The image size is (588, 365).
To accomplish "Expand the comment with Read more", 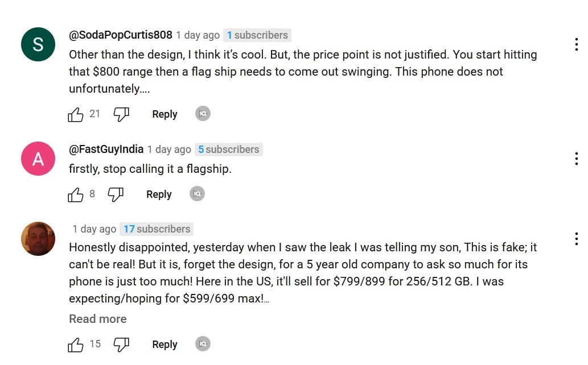I will pyautogui.click(x=98, y=319).
